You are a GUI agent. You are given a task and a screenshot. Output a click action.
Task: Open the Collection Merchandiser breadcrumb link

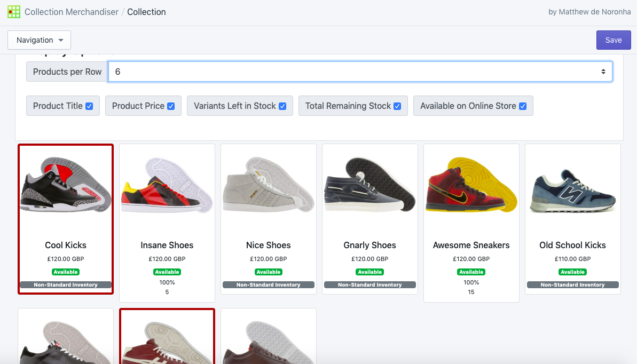72,12
